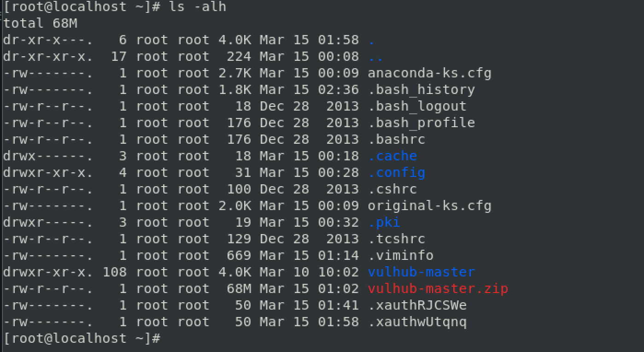Click the .cache directory entry
The image size is (644, 352).
click(x=392, y=156)
